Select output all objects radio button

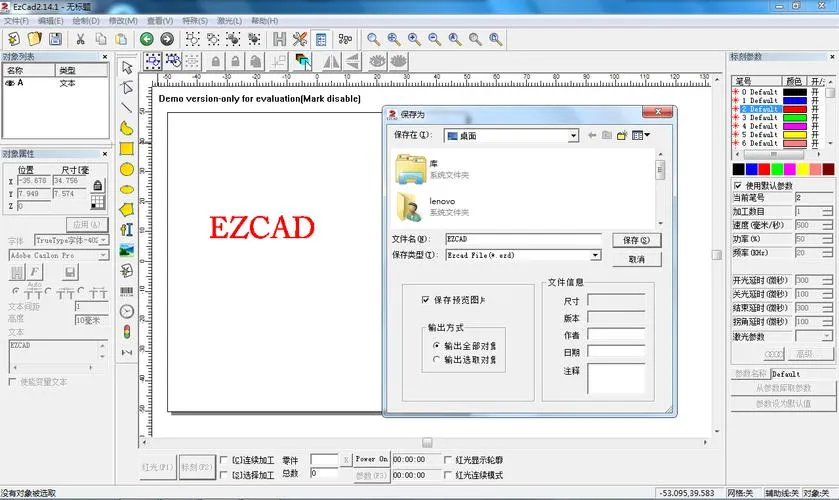click(x=437, y=346)
